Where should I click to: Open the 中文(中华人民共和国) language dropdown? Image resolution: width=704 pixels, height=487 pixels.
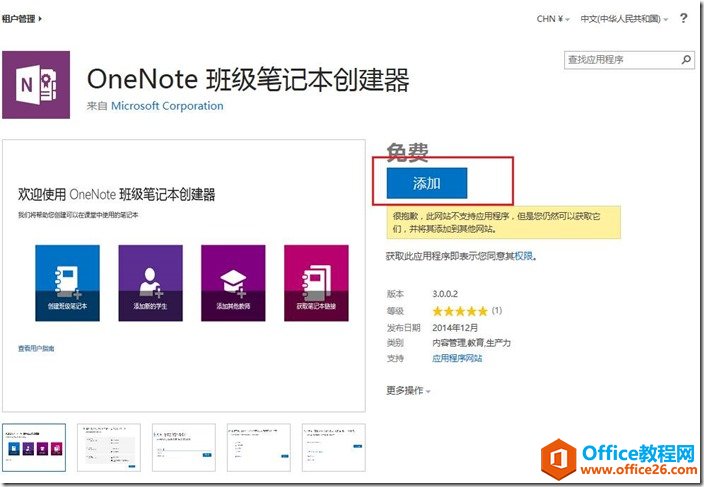624,19
